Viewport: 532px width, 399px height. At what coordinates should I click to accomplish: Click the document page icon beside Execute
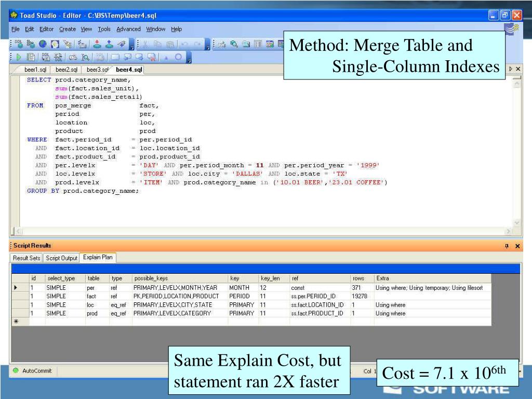click(x=31, y=57)
